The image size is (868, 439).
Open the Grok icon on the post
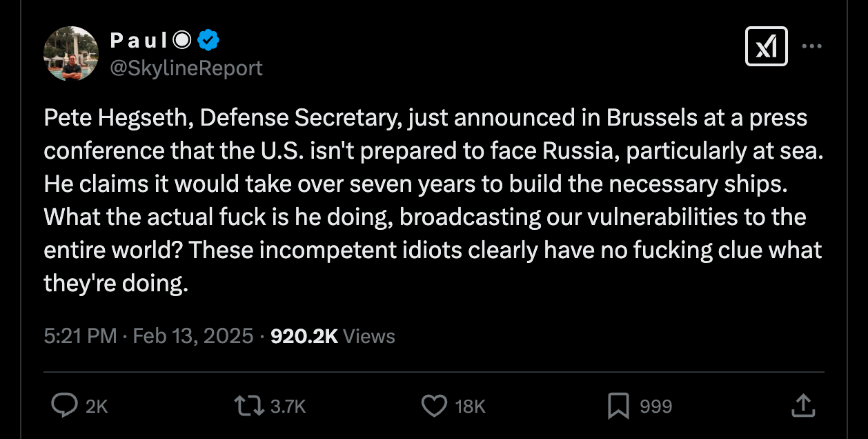pos(766,47)
